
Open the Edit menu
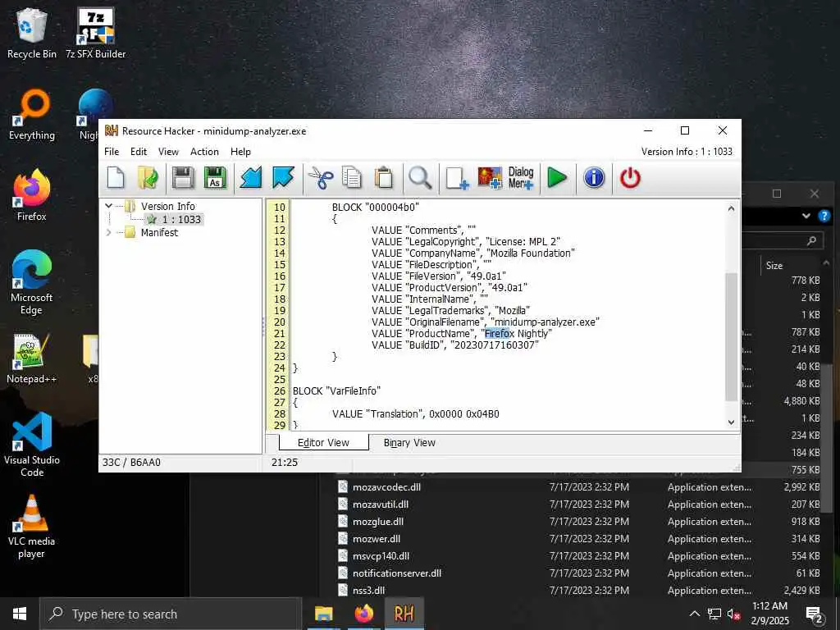[x=138, y=152]
